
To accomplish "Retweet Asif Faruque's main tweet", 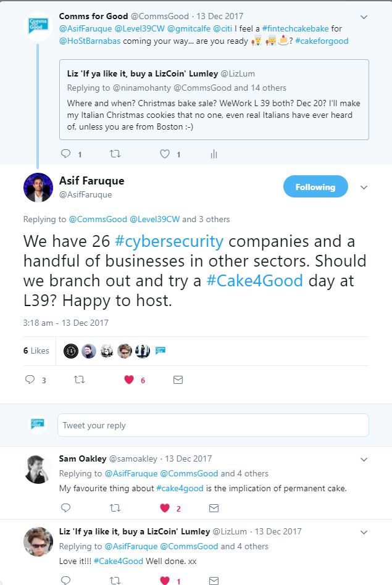I will pyautogui.click(x=79, y=380).
